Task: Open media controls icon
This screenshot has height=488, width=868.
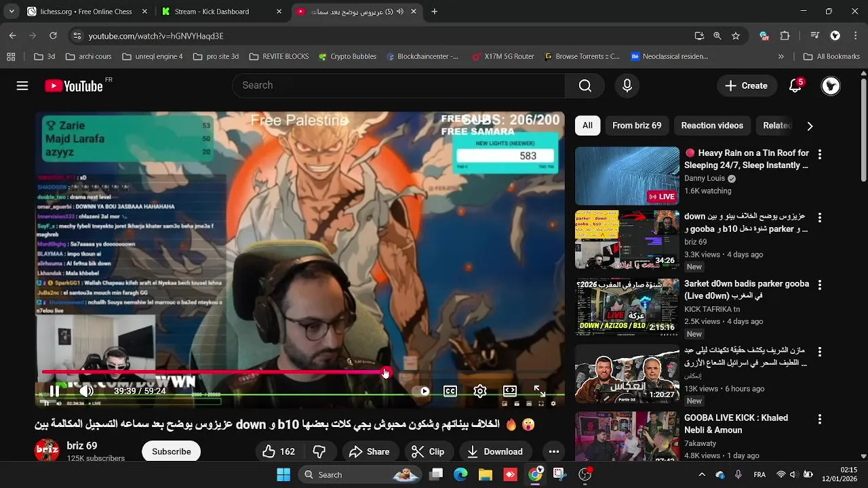Action: [815, 36]
